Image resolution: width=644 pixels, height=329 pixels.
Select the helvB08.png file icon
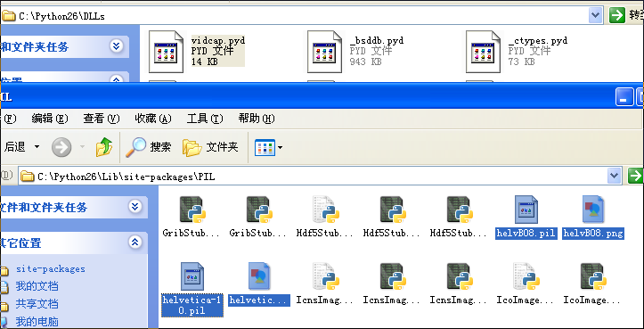(x=593, y=210)
